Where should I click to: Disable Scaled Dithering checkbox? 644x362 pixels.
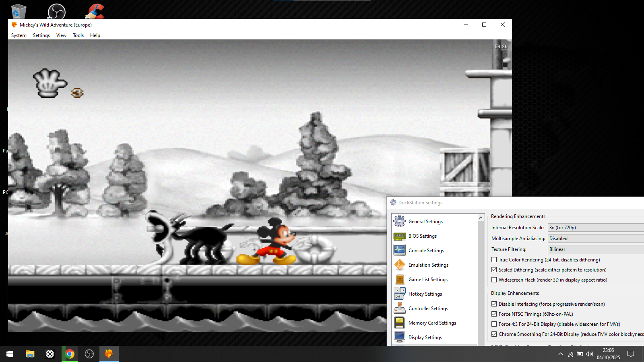494,270
